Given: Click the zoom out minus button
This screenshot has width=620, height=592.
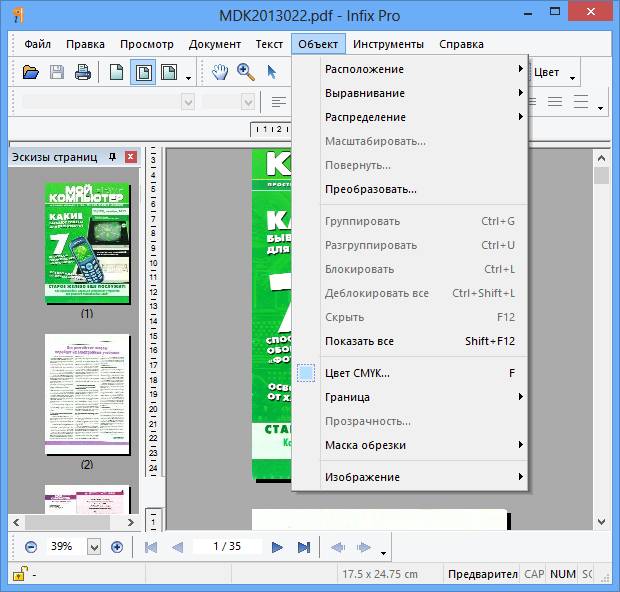Looking at the screenshot, I should click(30, 547).
